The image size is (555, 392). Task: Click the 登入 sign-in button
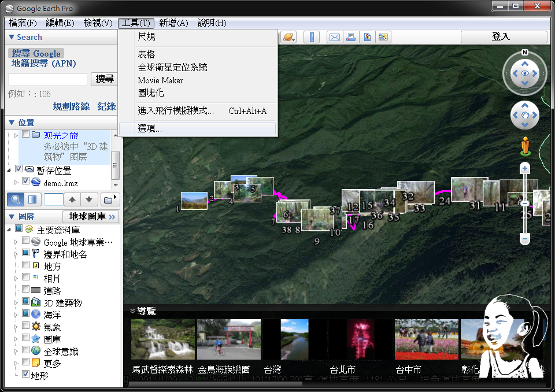tap(504, 37)
